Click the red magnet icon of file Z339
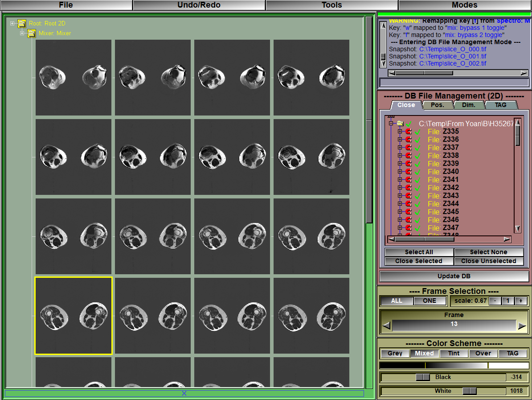 click(x=408, y=163)
